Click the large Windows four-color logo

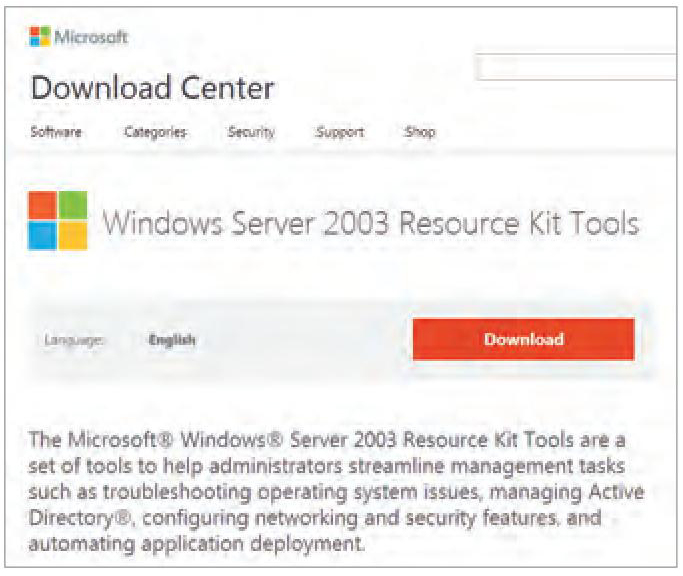click(x=57, y=220)
